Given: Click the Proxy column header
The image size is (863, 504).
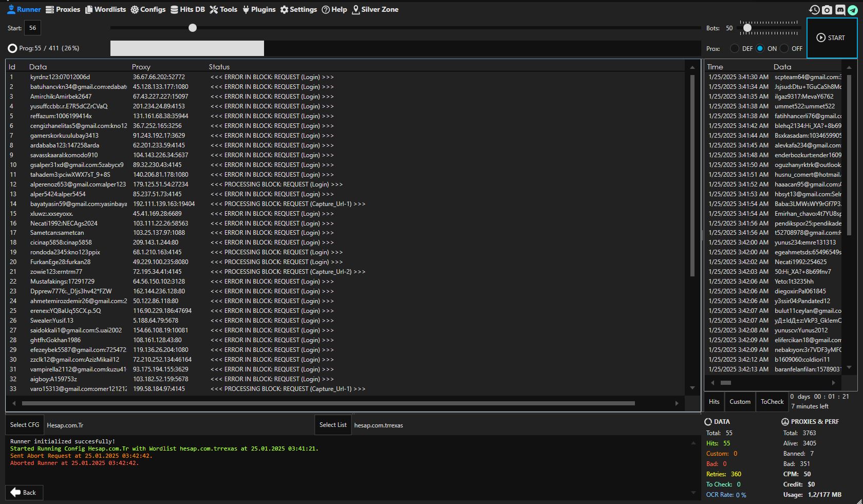Looking at the screenshot, I should [x=141, y=67].
